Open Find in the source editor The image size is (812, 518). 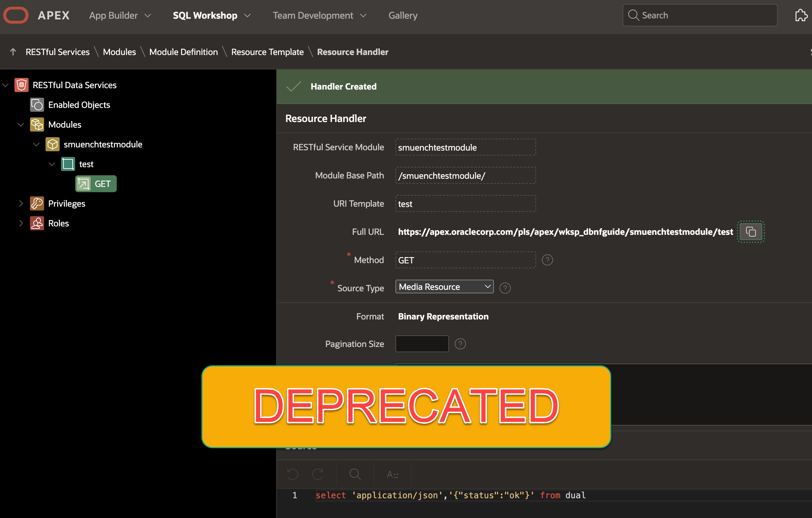click(x=355, y=474)
